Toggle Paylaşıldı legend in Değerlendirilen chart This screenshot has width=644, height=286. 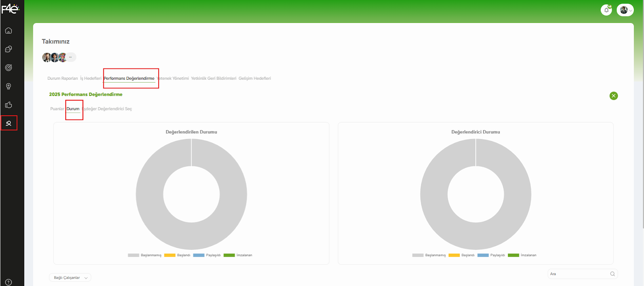pos(207,255)
